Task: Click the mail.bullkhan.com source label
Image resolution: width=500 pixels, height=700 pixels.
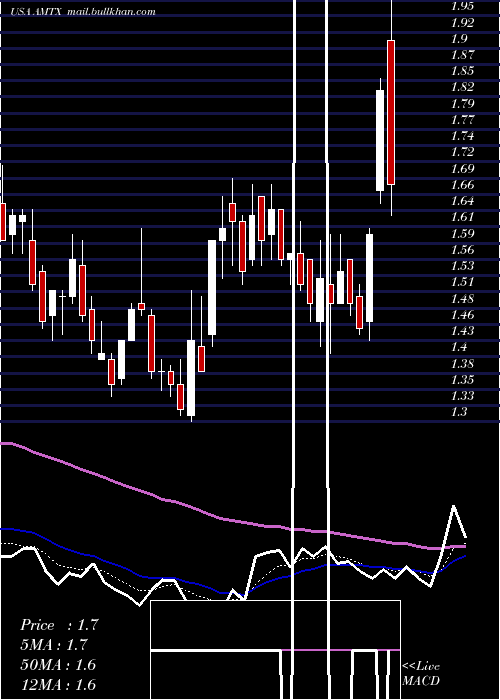Action: click(111, 12)
